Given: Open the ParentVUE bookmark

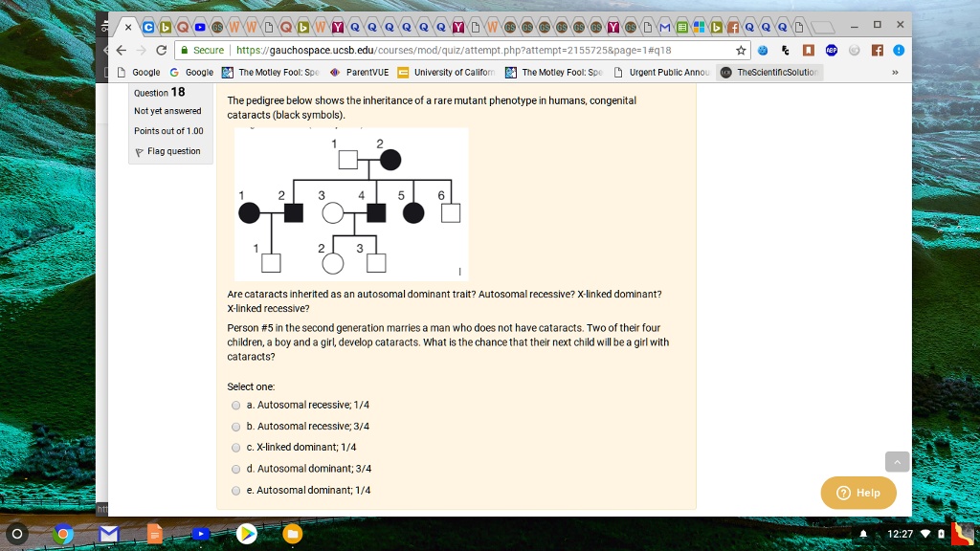Looking at the screenshot, I should (x=360, y=73).
